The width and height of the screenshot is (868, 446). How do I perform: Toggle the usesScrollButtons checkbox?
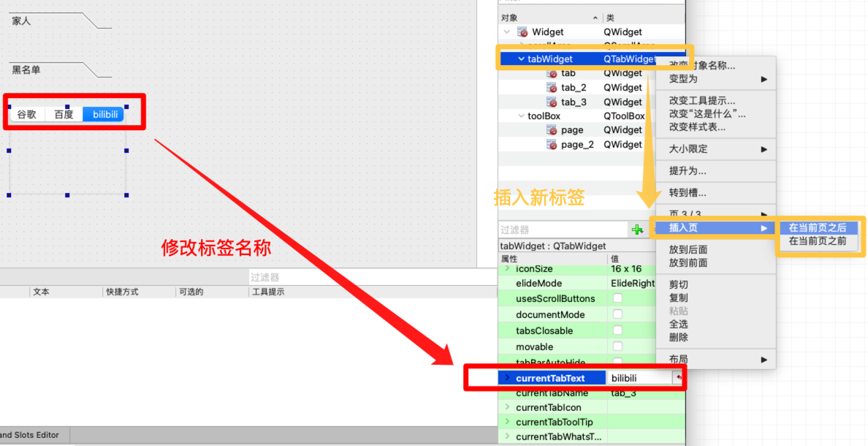click(x=617, y=298)
